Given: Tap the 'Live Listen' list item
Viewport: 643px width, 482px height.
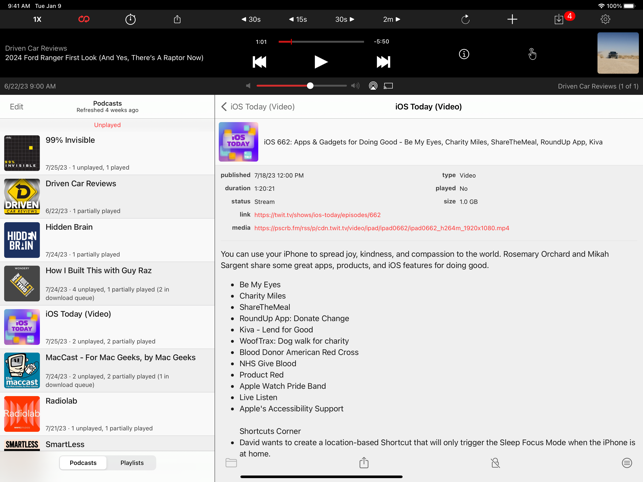Looking at the screenshot, I should [258, 397].
